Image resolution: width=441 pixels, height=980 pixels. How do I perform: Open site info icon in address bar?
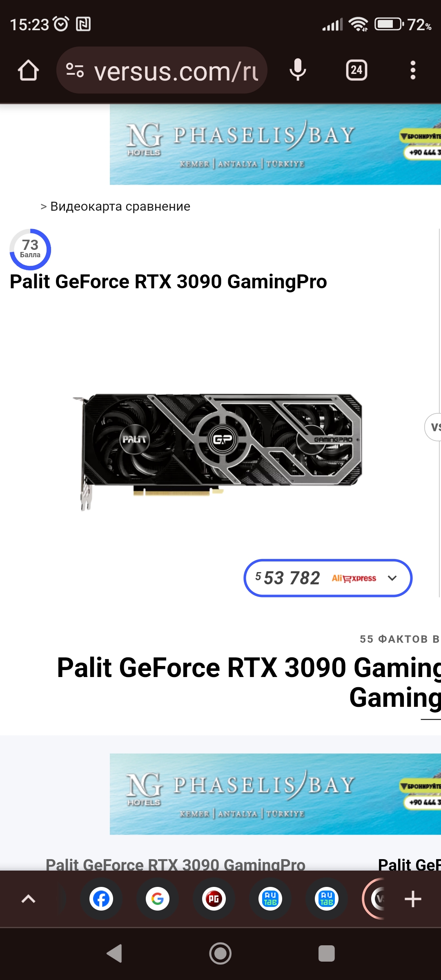click(x=75, y=70)
